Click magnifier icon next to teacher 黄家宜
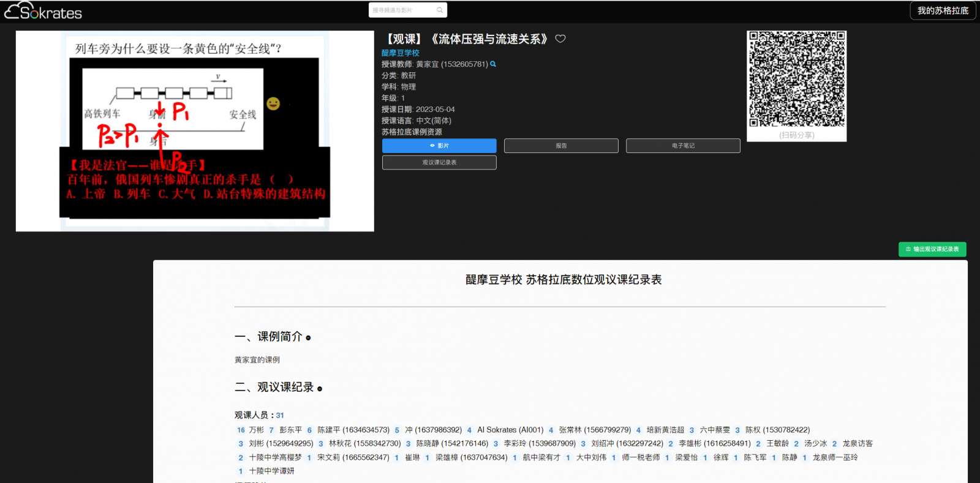This screenshot has width=980, height=483. [493, 64]
